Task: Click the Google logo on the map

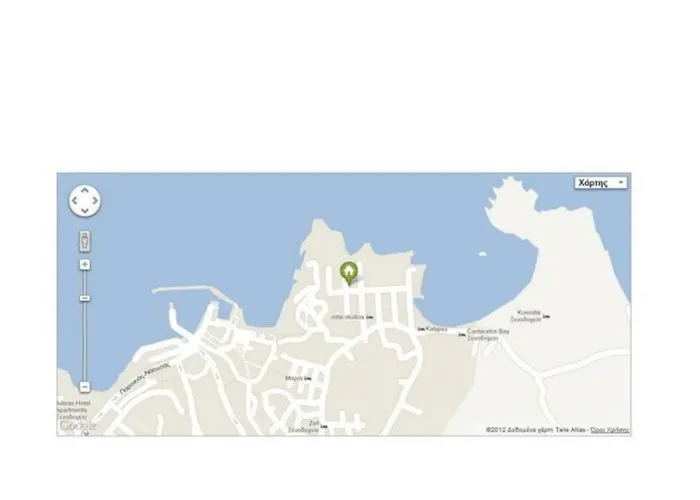Action: 78,425
